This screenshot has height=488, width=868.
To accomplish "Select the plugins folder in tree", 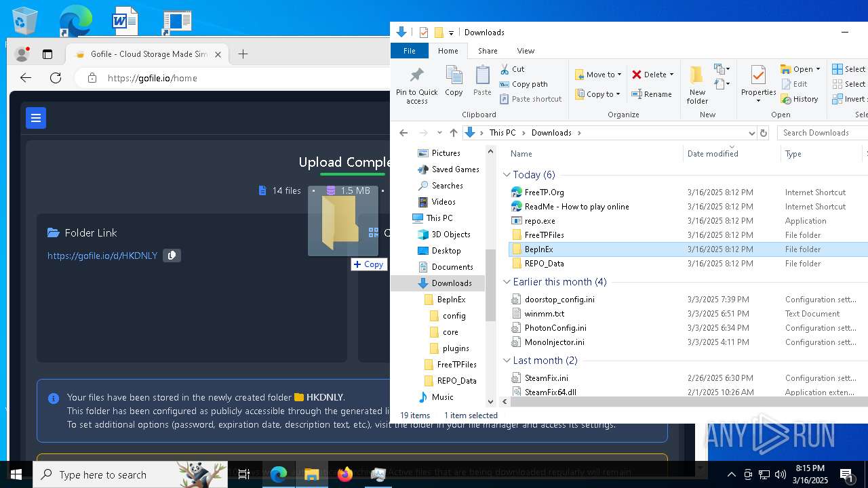I will (455, 348).
